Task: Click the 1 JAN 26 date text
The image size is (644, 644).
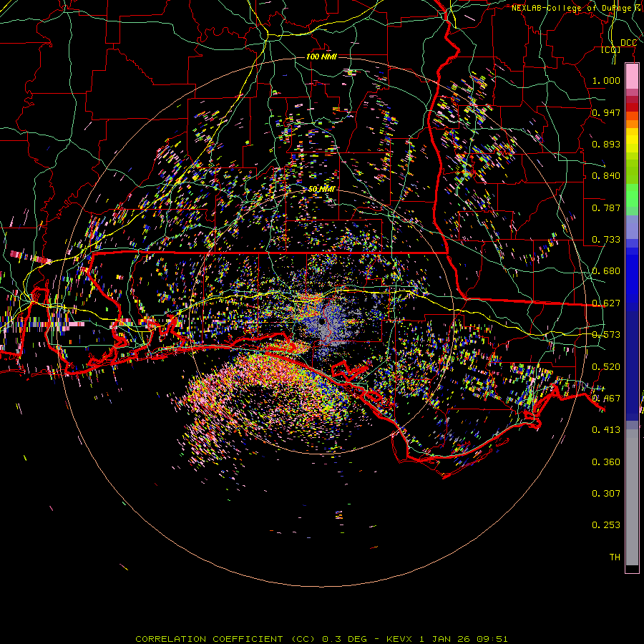Action: (444, 639)
